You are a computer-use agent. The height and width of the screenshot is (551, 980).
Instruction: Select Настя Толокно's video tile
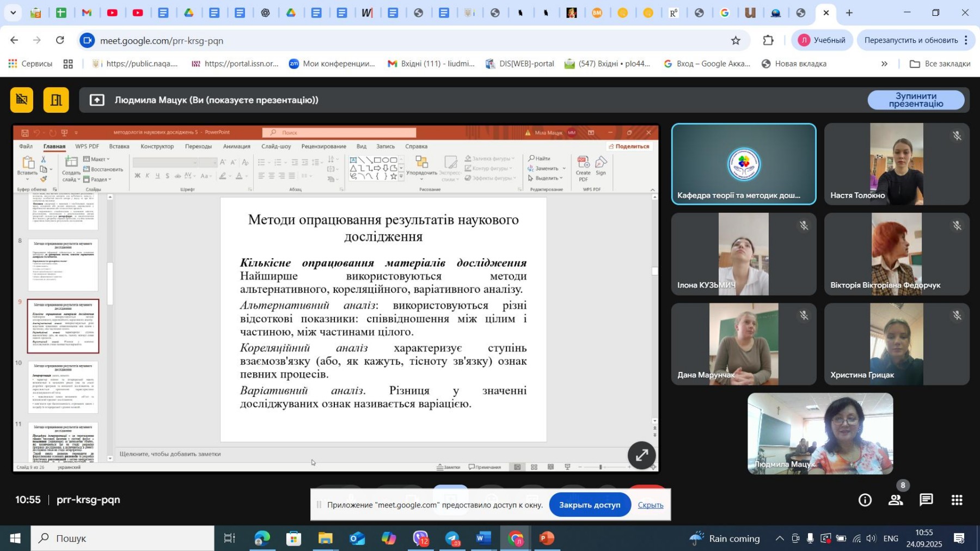point(896,164)
